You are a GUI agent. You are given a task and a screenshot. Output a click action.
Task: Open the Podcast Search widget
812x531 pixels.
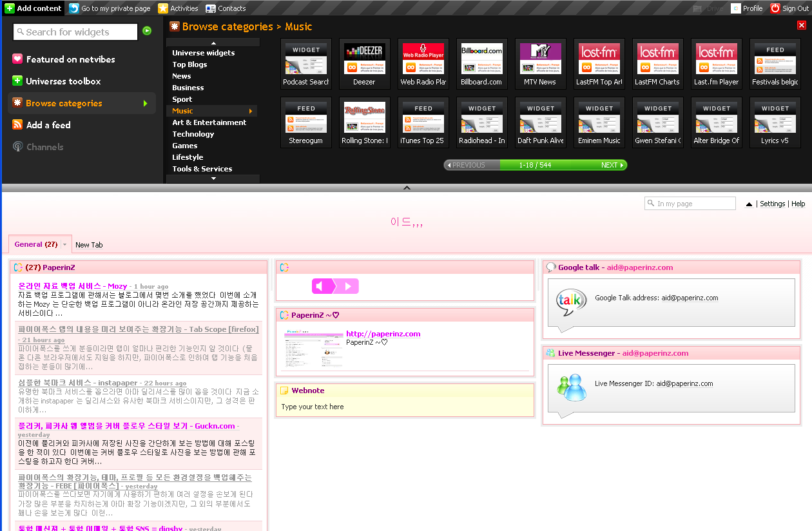[x=305, y=64]
